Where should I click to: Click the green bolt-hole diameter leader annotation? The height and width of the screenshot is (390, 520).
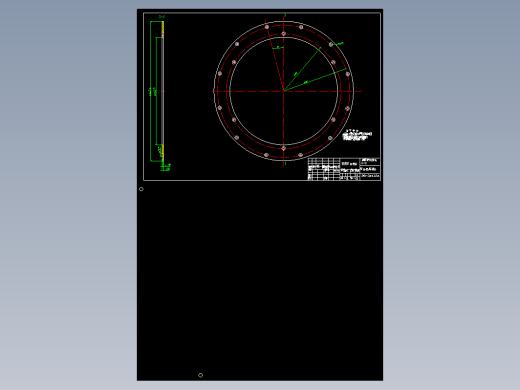[338, 44]
